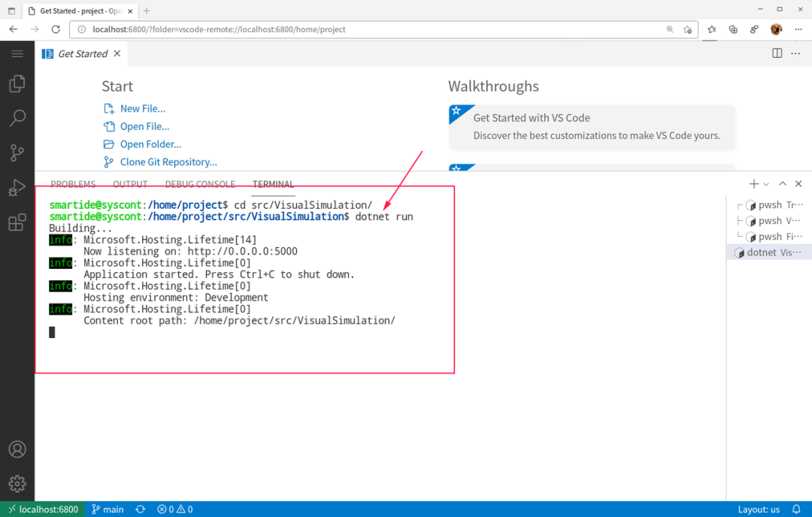This screenshot has width=812, height=517.
Task: Click the Open File... link
Action: pyautogui.click(x=144, y=126)
